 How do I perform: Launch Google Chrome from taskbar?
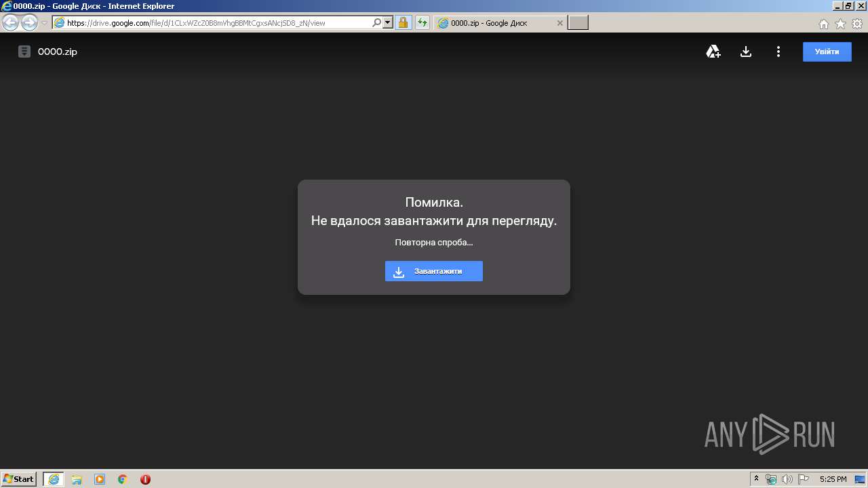click(x=123, y=479)
